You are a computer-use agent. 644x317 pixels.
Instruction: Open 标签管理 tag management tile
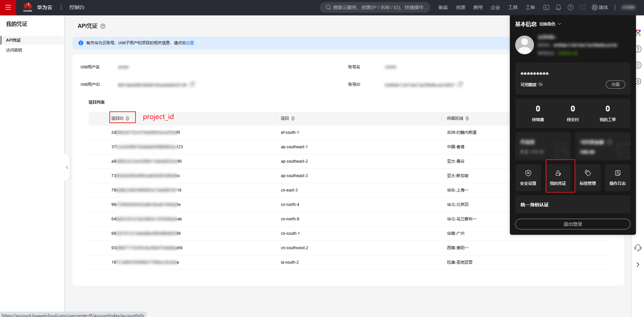click(x=588, y=177)
